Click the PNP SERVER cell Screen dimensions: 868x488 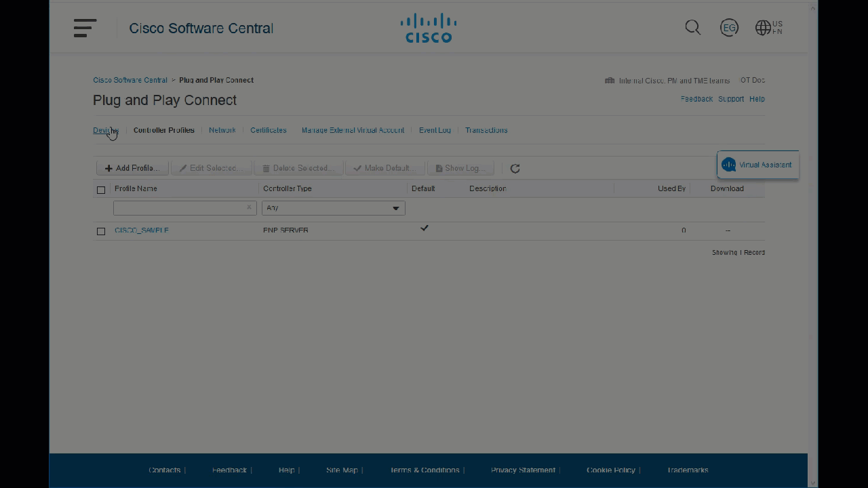click(x=285, y=230)
